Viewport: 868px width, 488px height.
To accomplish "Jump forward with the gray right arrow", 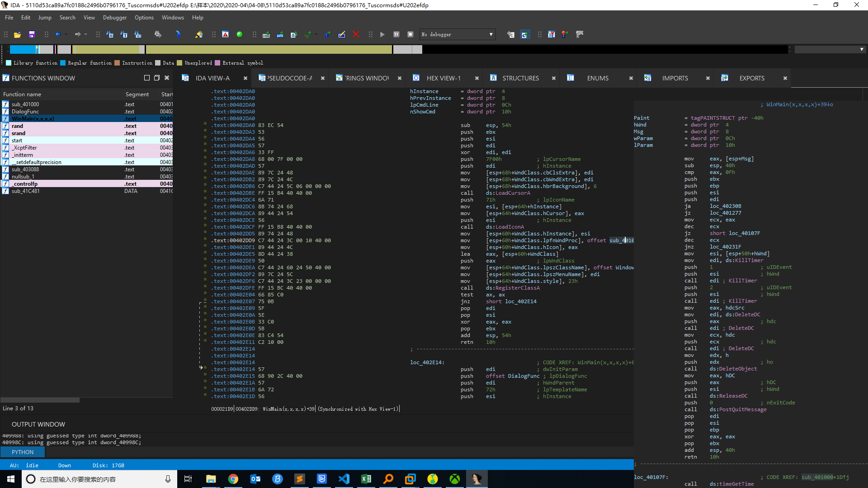I will click(78, 34).
